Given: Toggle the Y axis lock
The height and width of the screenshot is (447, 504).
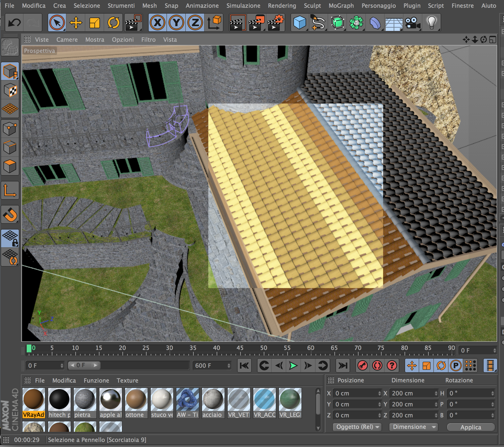Looking at the screenshot, I should (x=176, y=23).
